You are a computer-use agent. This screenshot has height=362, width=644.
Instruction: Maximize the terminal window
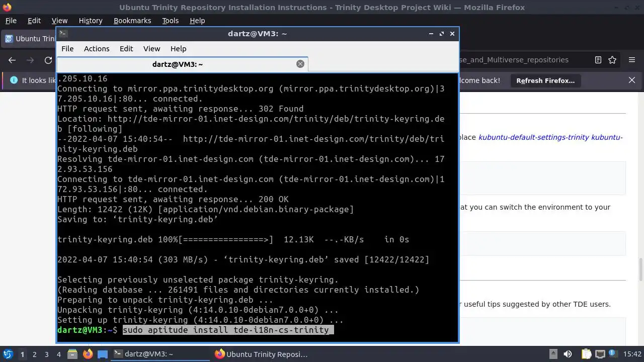pyautogui.click(x=441, y=34)
